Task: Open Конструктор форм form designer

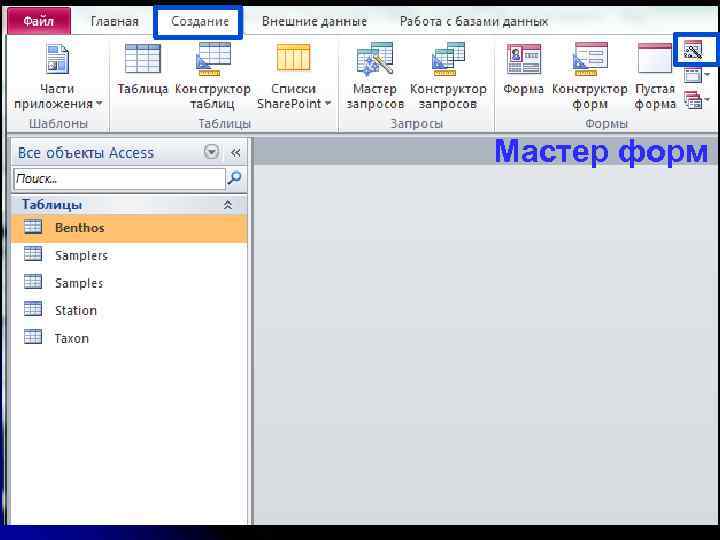Action: point(590,76)
